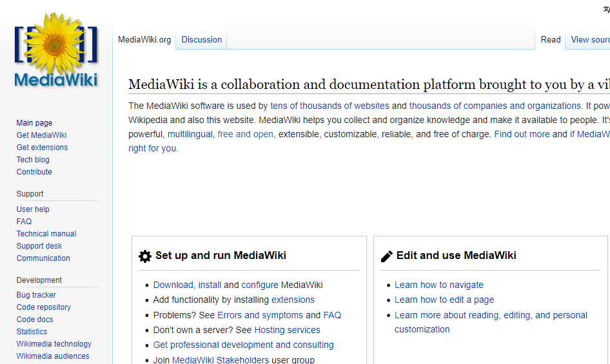This screenshot has width=610, height=364.
Task: Select the Read tab
Action: (x=551, y=40)
